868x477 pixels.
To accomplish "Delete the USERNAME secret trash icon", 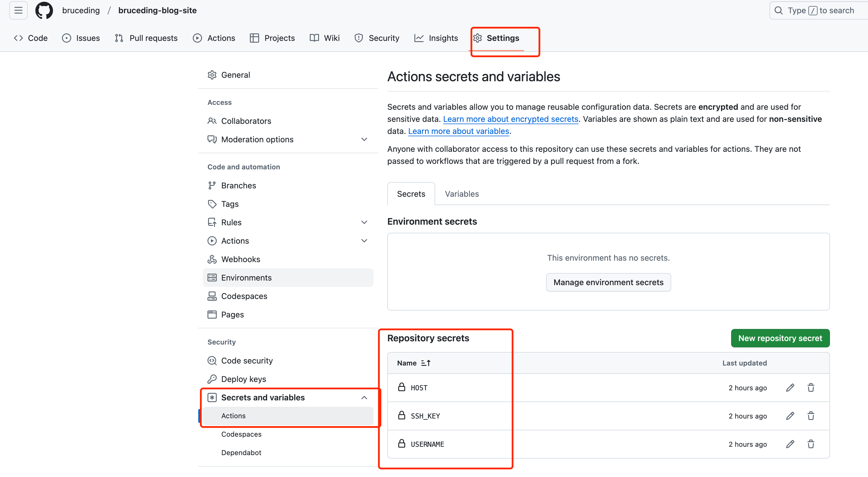I will tap(811, 444).
